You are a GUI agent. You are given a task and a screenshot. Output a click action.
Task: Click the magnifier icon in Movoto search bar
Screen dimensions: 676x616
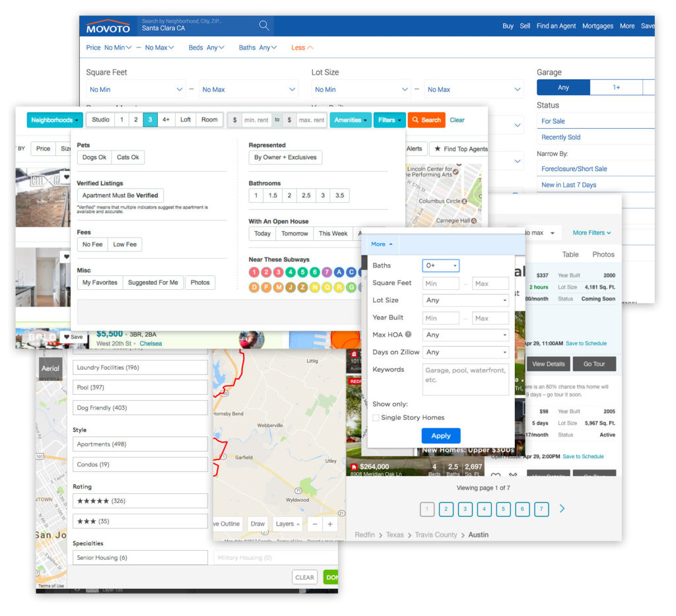pyautogui.click(x=264, y=26)
